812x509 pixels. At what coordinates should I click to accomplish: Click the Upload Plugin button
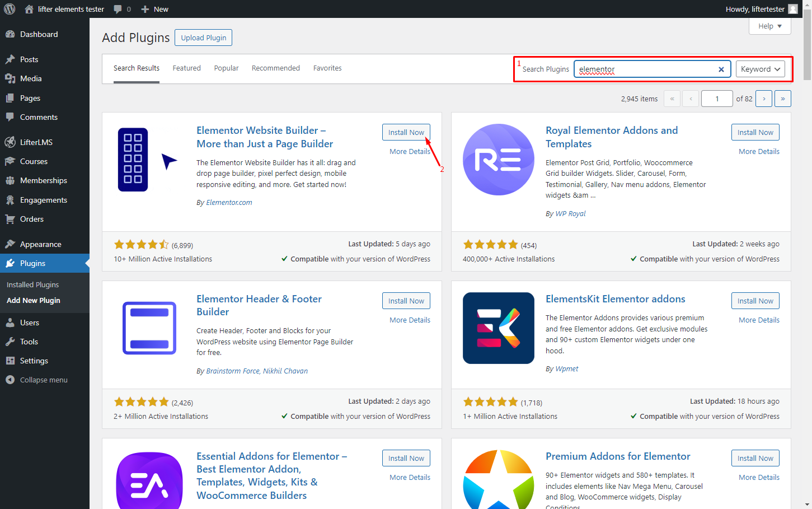pyautogui.click(x=204, y=38)
